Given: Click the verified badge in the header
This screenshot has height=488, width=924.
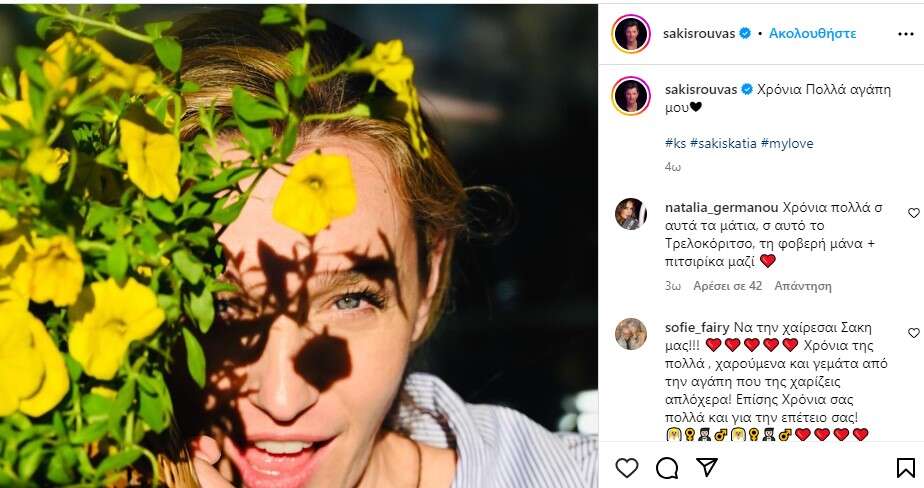Looking at the screenshot, I should coord(744,33).
